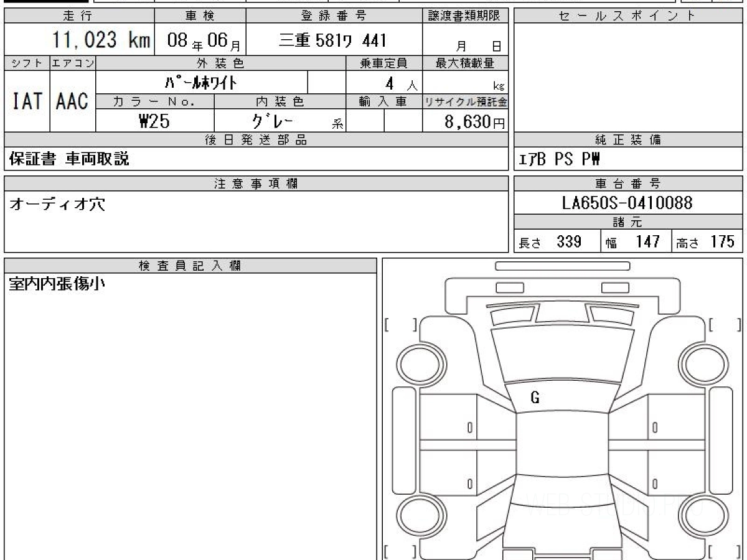The width and height of the screenshot is (747, 560).
Task: Click the 純正装備 header
Action: [x=628, y=140]
